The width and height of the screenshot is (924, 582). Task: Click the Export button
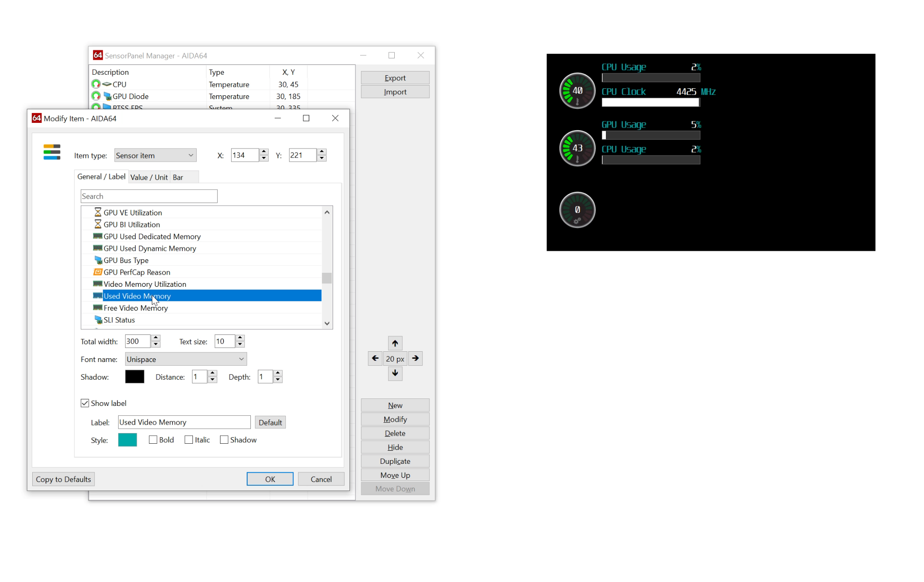[395, 78]
